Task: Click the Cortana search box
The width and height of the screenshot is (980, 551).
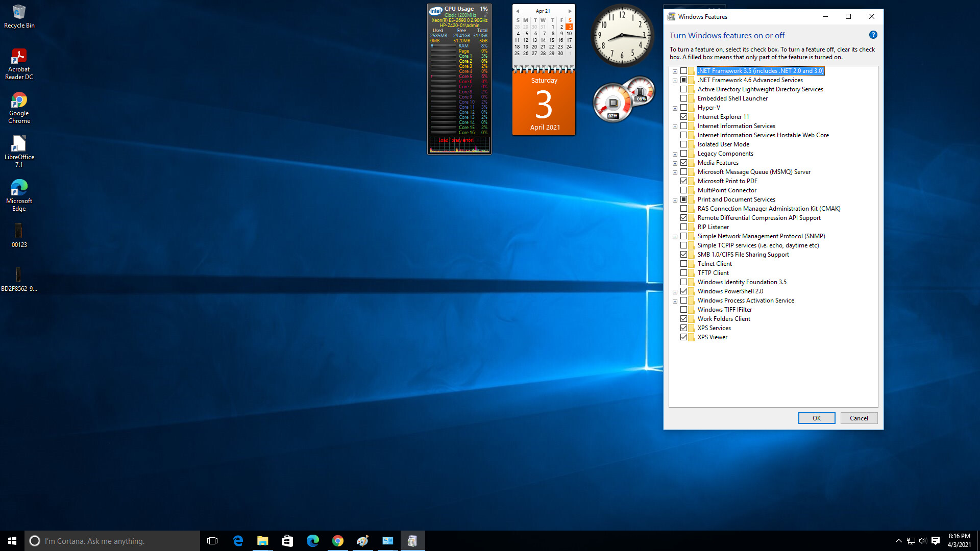Action: (112, 541)
